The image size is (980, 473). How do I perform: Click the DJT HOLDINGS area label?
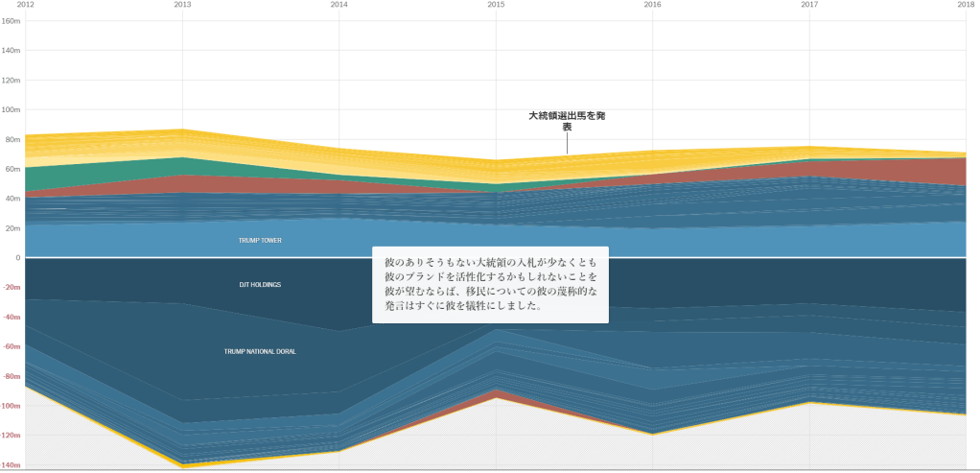click(260, 285)
